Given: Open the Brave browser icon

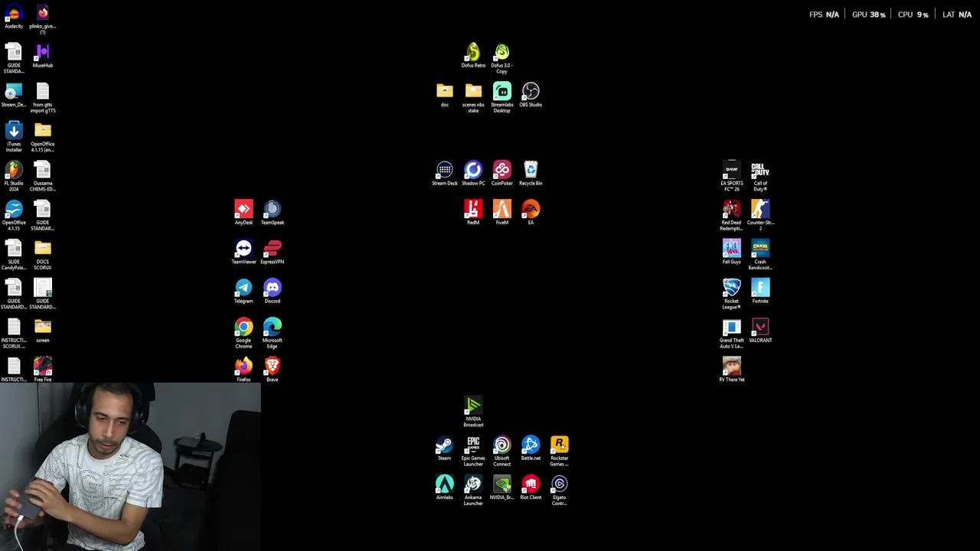Looking at the screenshot, I should pyautogui.click(x=273, y=367).
